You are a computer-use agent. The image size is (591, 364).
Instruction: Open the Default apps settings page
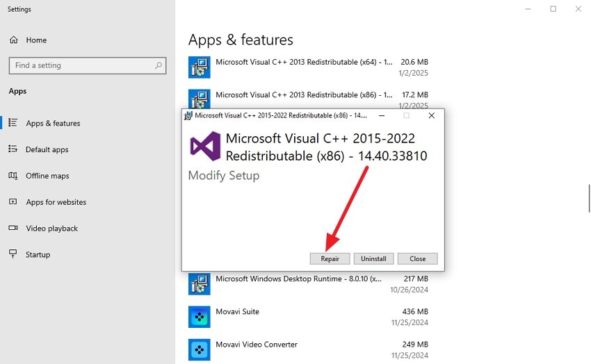[47, 149]
